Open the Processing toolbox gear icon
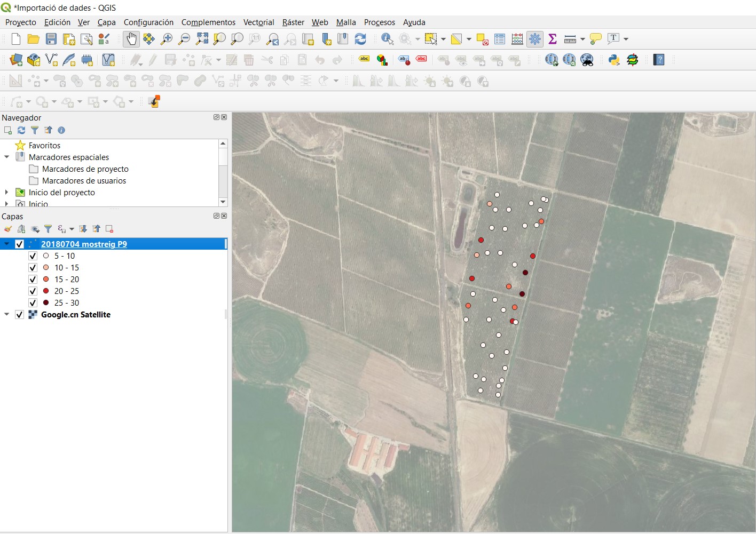 [x=535, y=39]
